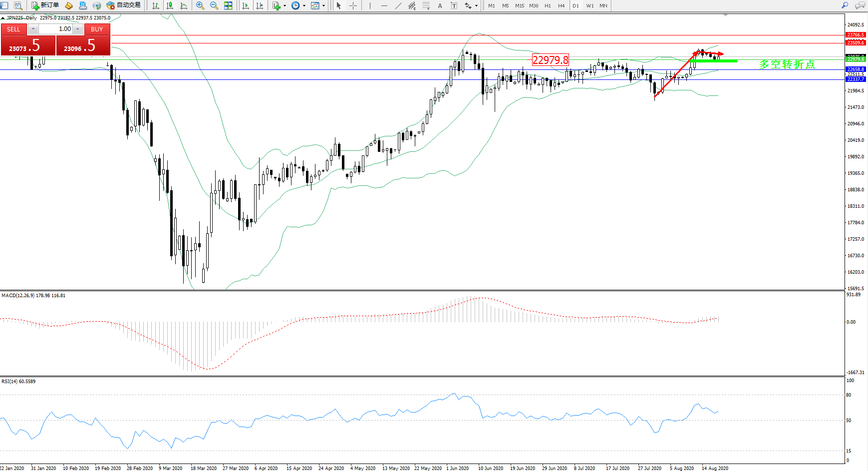Pick the horizontal line drawing tool

[384, 5]
